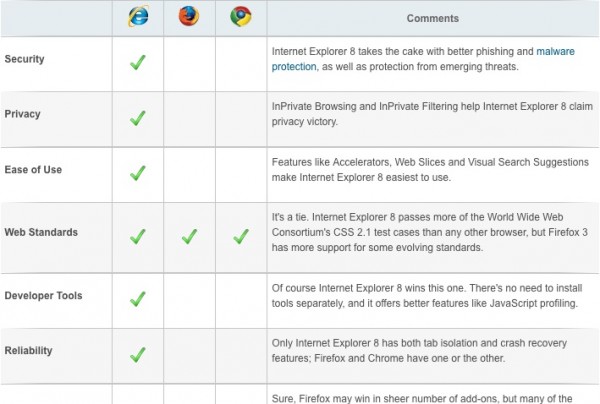Click the Reliability row checkmark
The width and height of the screenshot is (600, 404).
coord(138,355)
